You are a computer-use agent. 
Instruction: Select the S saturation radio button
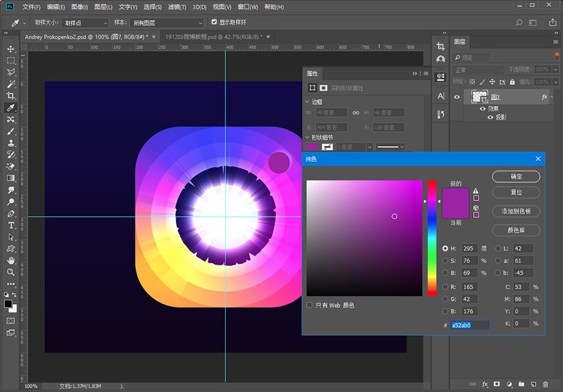tap(445, 261)
